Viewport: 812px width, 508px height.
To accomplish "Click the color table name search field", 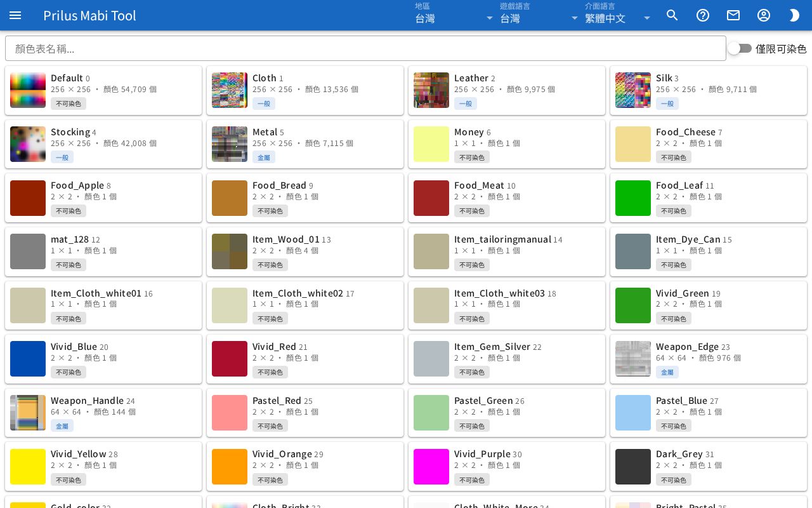I will (365, 48).
